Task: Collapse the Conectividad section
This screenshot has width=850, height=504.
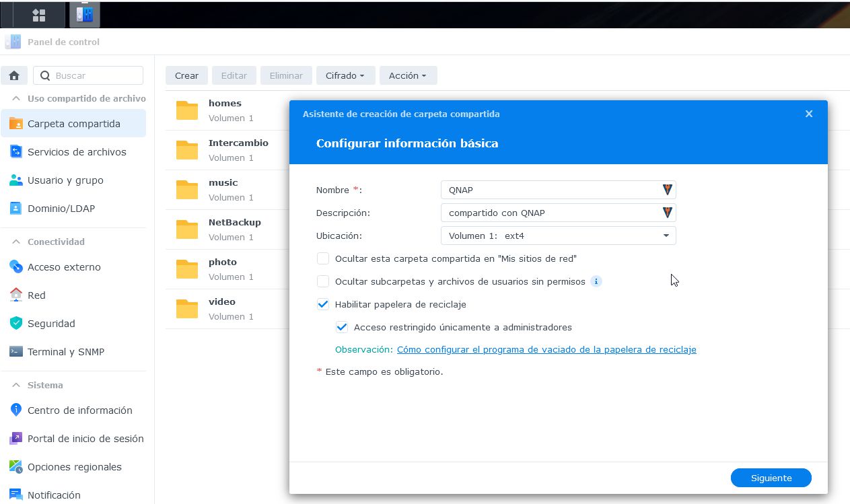Action: pos(16,242)
